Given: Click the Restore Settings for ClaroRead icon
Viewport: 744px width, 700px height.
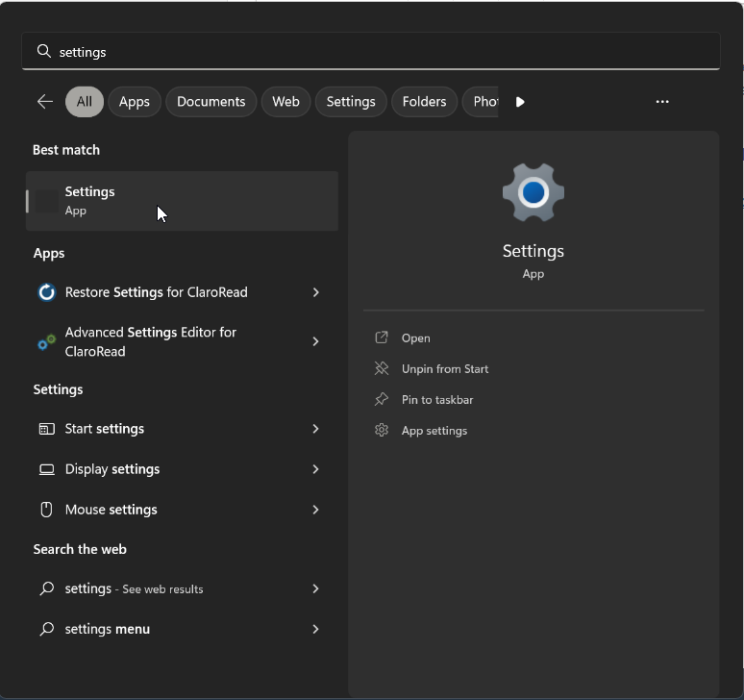Looking at the screenshot, I should (46, 292).
